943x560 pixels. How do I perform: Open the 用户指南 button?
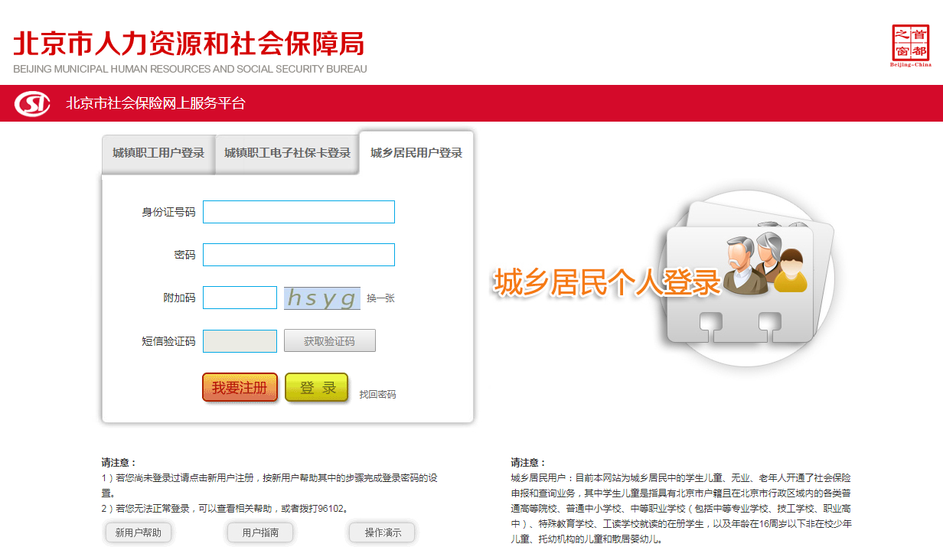(x=260, y=532)
